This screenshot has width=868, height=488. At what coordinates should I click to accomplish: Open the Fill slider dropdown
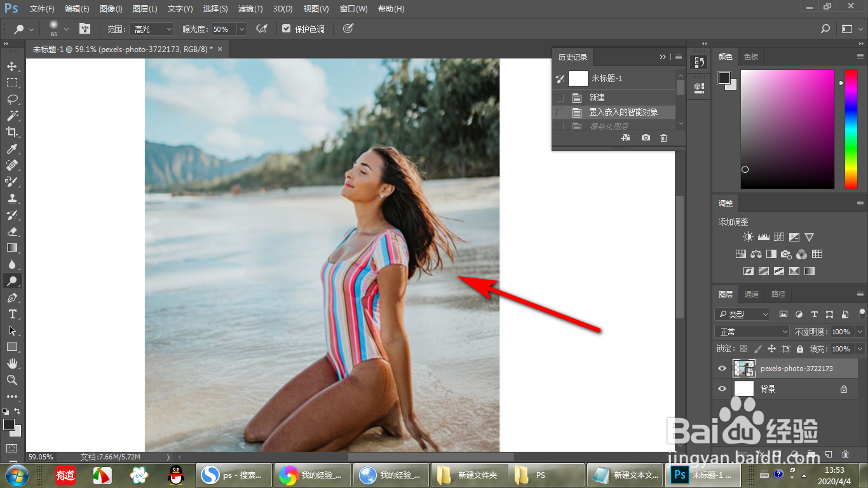tap(860, 349)
